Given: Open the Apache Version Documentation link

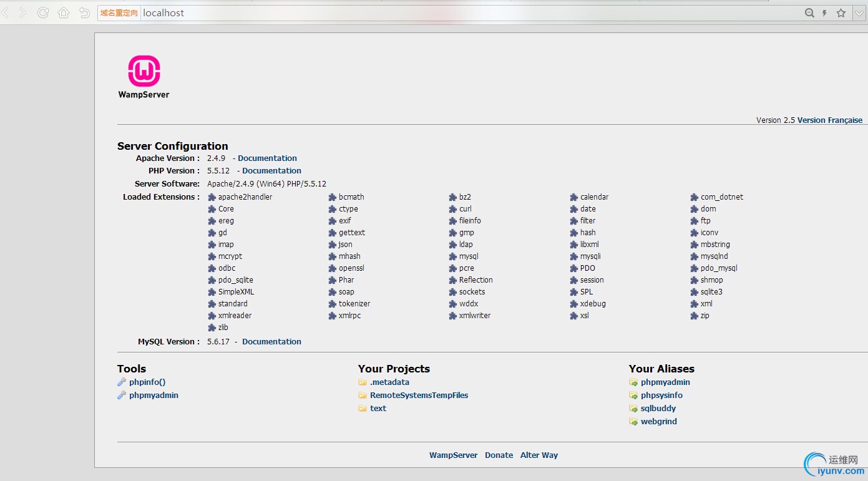Looking at the screenshot, I should [267, 158].
